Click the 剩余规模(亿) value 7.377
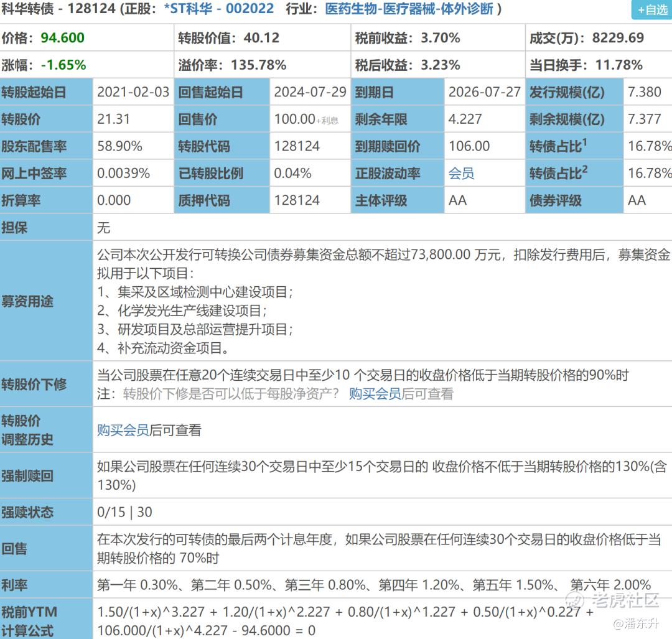The image size is (672, 639). 644,119
